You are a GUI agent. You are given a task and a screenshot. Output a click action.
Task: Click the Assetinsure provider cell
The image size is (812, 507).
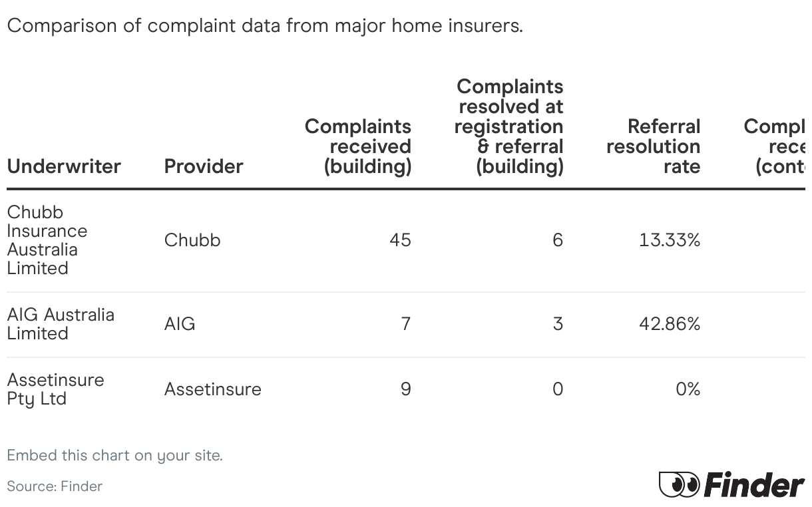point(213,389)
